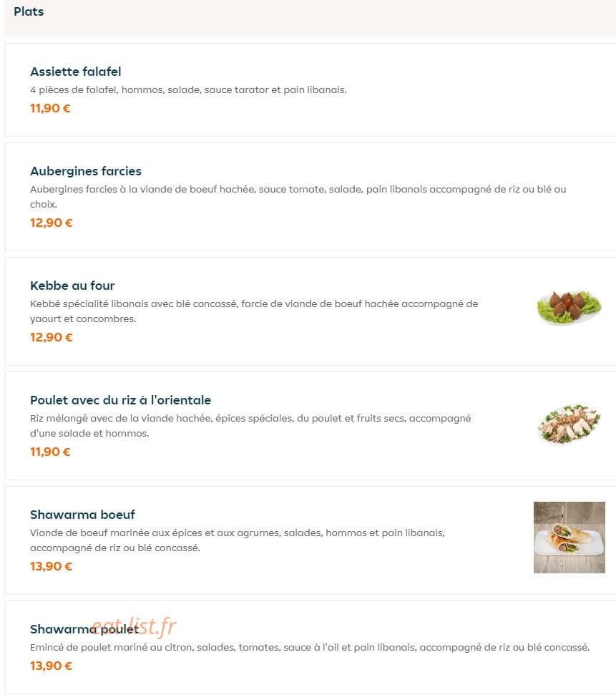Click the Plats section header

29,11
